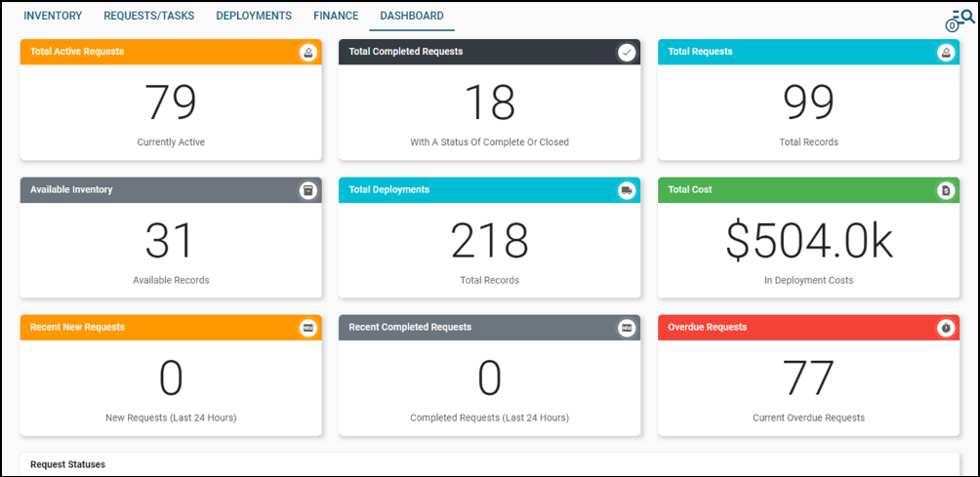Click the $504.0k deployment cost value
The width and height of the screenshot is (980, 477).
tap(808, 241)
